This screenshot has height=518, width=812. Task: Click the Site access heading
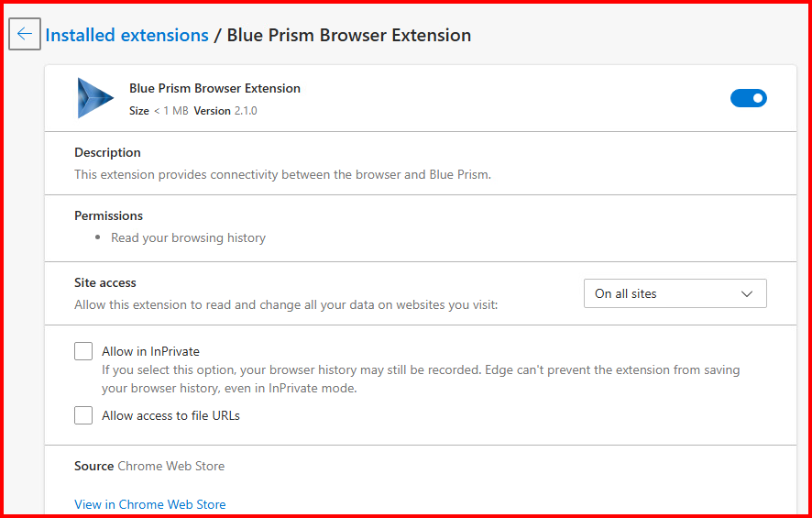(x=104, y=282)
